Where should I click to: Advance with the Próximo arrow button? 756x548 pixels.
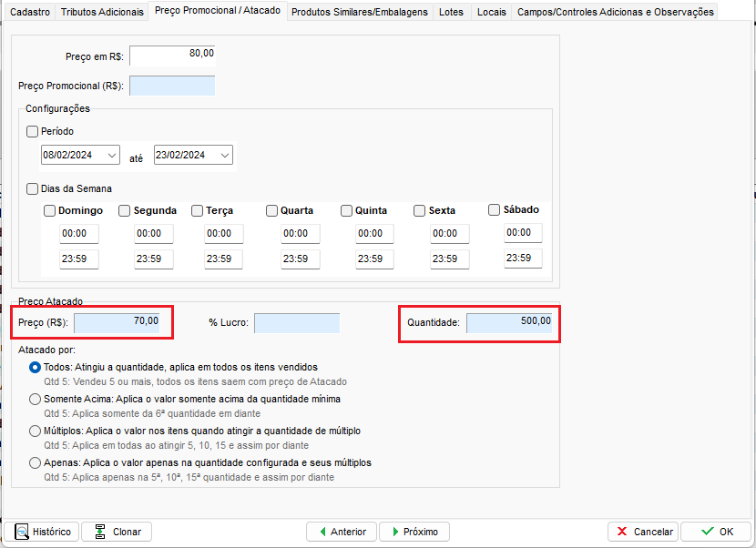tap(414, 532)
